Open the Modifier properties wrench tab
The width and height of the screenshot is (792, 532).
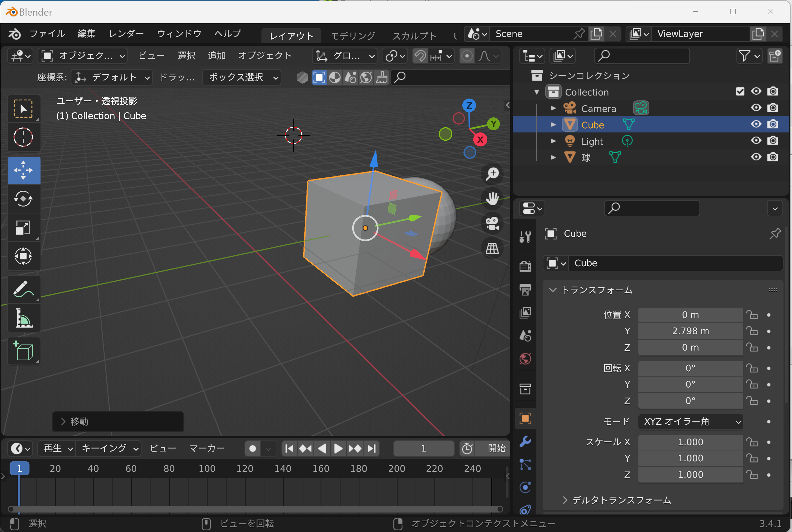point(525,441)
